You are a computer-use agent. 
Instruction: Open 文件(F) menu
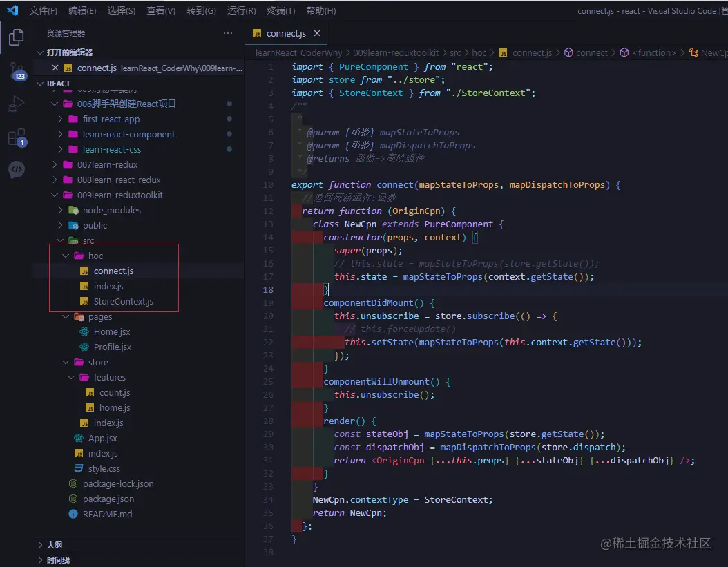click(x=44, y=10)
